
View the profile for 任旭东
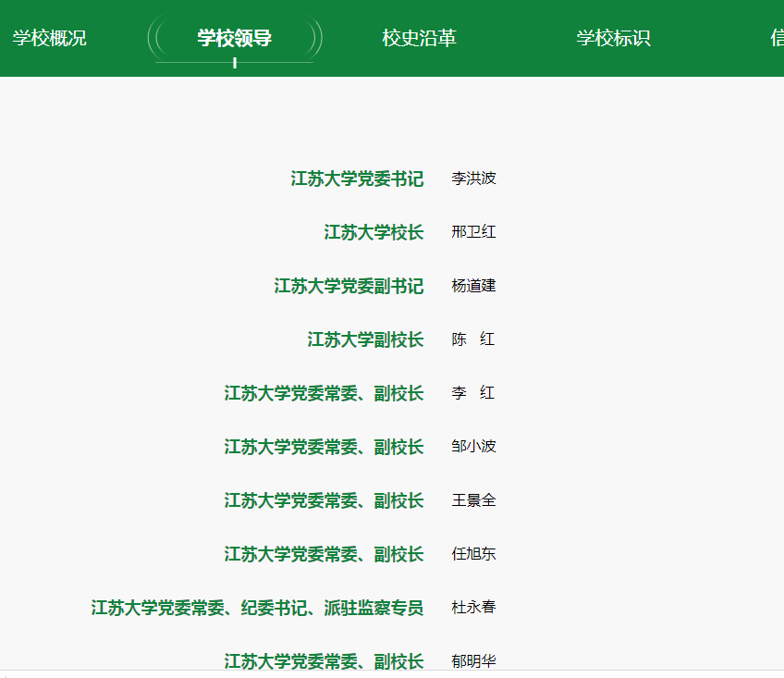pyautogui.click(x=473, y=554)
